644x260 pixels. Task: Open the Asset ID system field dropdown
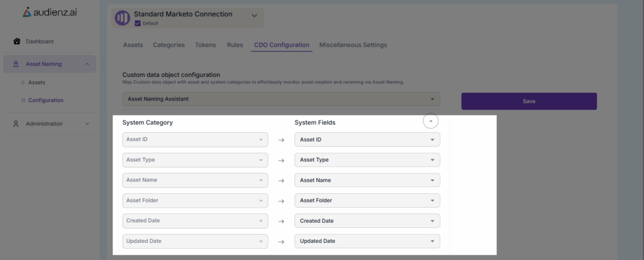point(367,140)
